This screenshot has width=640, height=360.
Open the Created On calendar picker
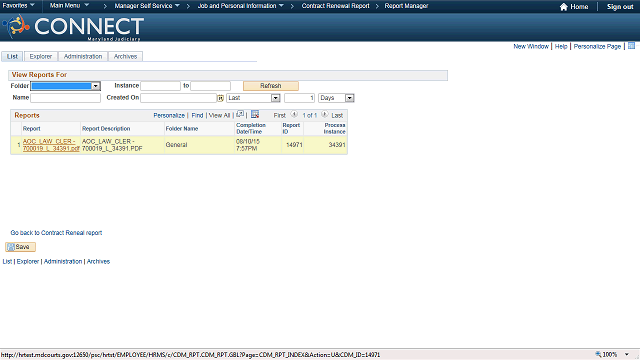point(220,98)
